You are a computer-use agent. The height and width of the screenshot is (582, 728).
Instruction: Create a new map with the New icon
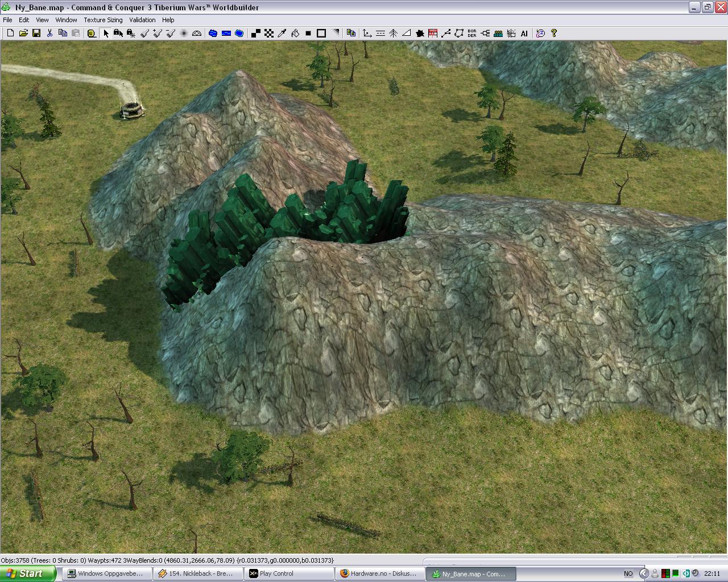[10, 33]
